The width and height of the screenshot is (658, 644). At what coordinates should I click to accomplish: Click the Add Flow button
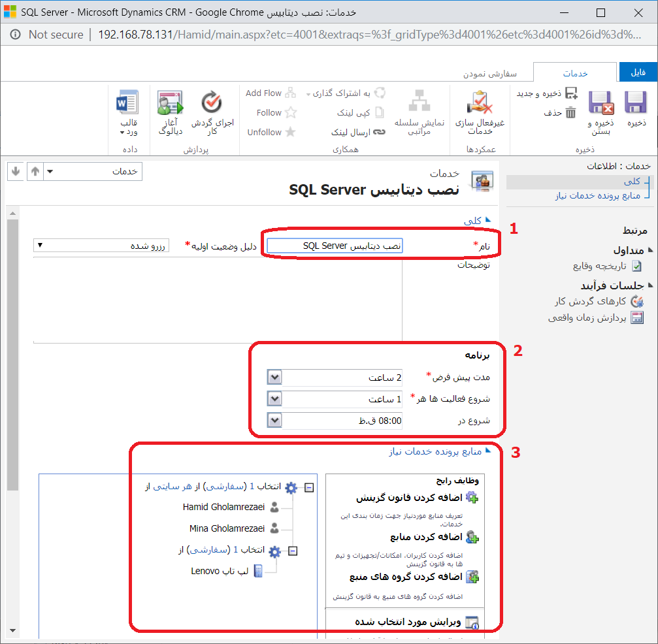point(271,93)
